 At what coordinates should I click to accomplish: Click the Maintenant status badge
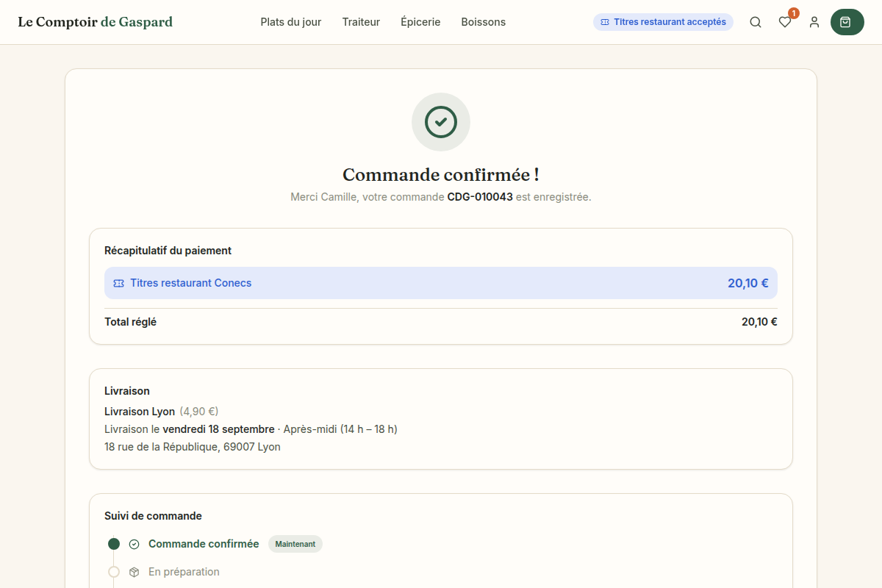pyautogui.click(x=295, y=544)
